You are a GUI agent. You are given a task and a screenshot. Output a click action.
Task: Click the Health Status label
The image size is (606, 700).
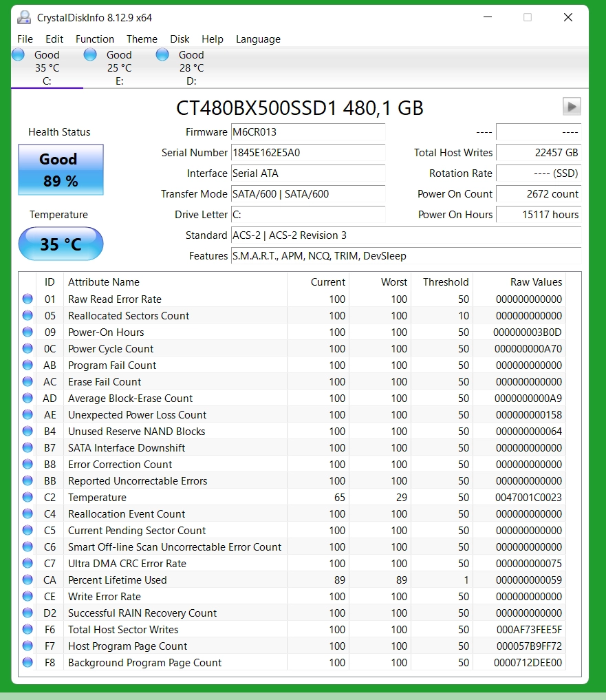59,132
